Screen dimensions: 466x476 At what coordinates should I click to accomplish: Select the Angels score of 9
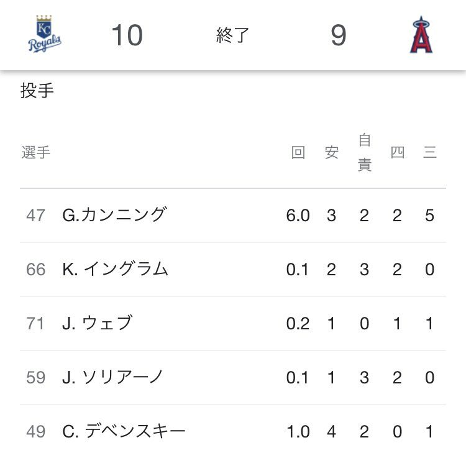(339, 35)
